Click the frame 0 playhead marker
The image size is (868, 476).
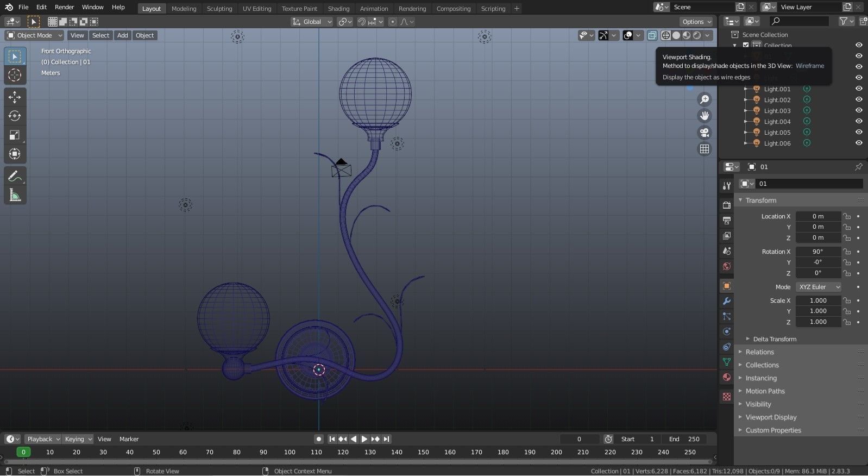(23, 452)
